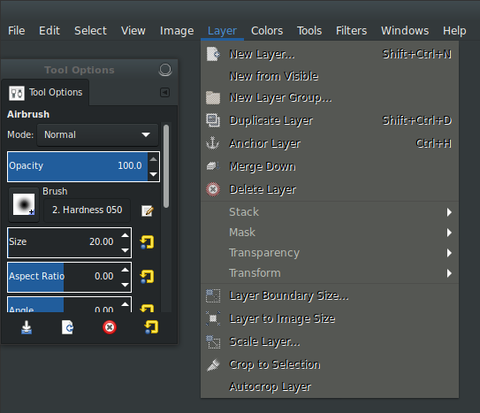Open the Windows menu
The width and height of the screenshot is (480, 413).
click(x=405, y=31)
